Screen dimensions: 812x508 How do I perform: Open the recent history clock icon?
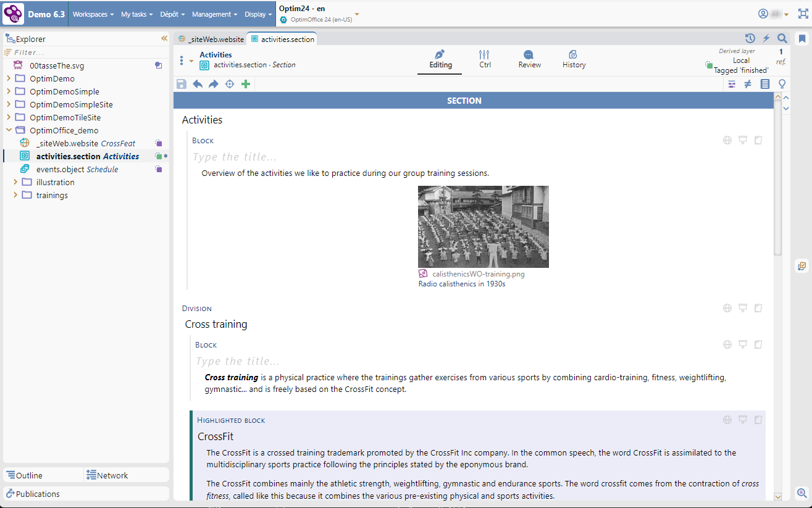tap(750, 38)
